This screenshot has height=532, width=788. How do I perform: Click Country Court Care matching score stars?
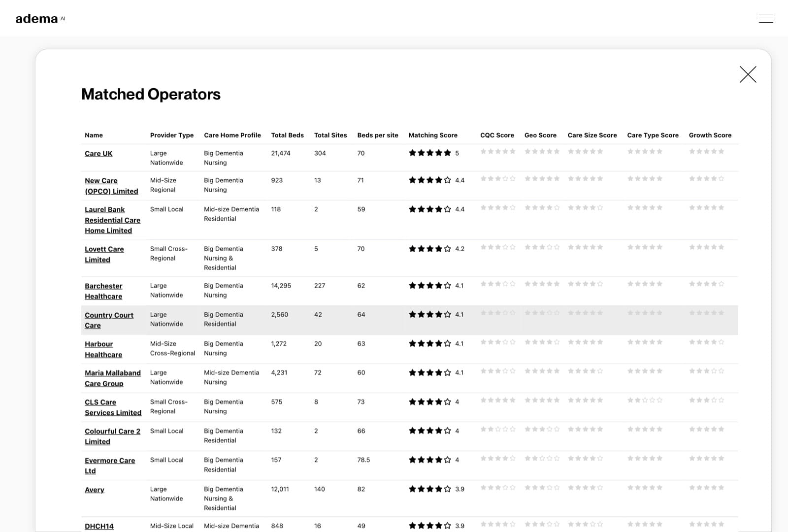coord(430,314)
